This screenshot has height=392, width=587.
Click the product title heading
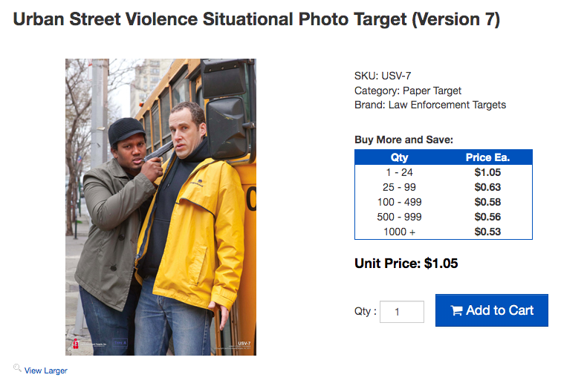(256, 20)
